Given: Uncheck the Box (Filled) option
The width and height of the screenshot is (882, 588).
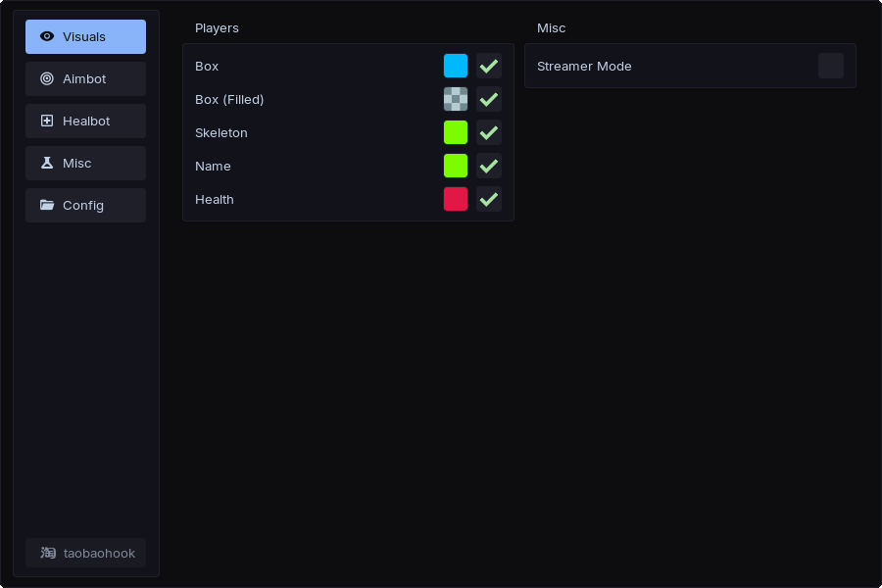Looking at the screenshot, I should [489, 99].
